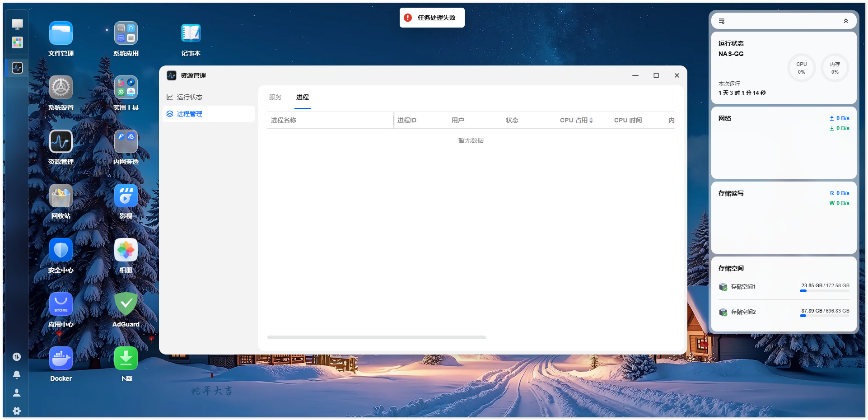The width and height of the screenshot is (868, 420).
Task: Click the 存储空间2 usage row
Action: click(x=784, y=313)
